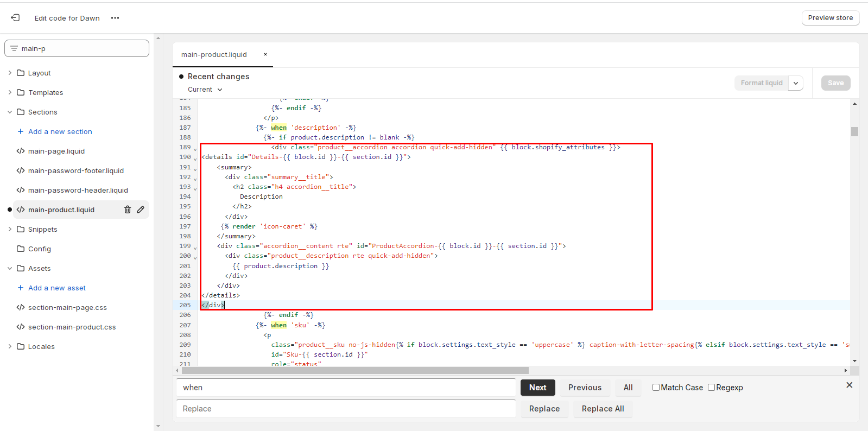Click All to select all matches
The width and height of the screenshot is (868, 431).
pos(628,388)
